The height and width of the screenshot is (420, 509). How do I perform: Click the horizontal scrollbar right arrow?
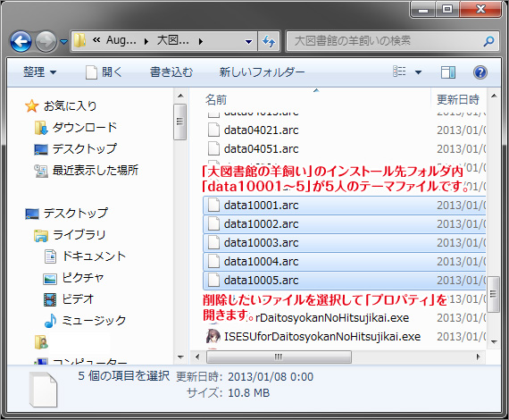[478, 357]
